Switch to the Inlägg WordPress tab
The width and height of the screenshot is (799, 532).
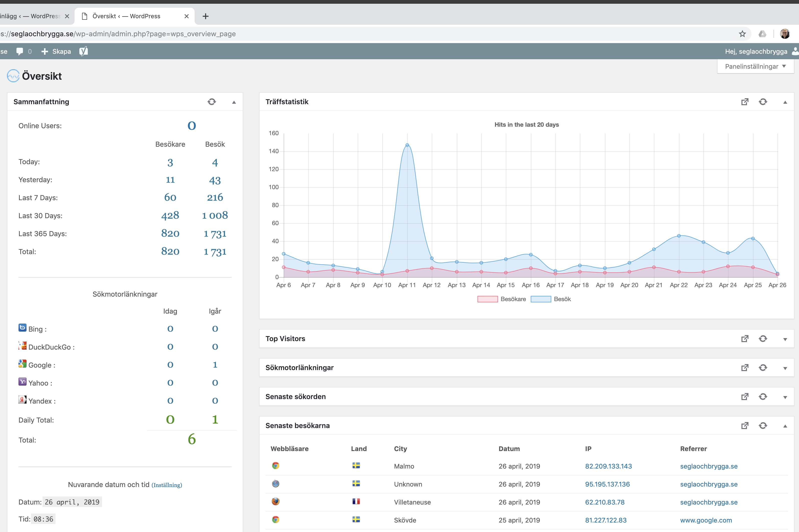tap(31, 16)
